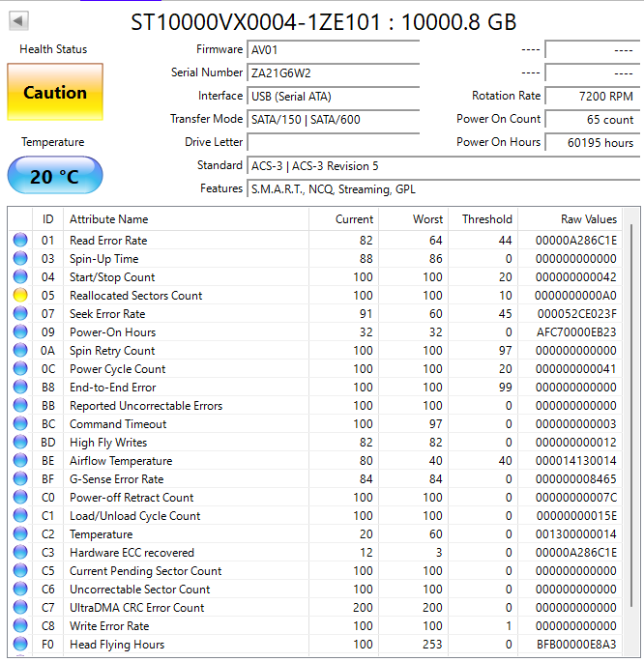Click raw value 001300000014
The image size is (644, 662).
576,534
